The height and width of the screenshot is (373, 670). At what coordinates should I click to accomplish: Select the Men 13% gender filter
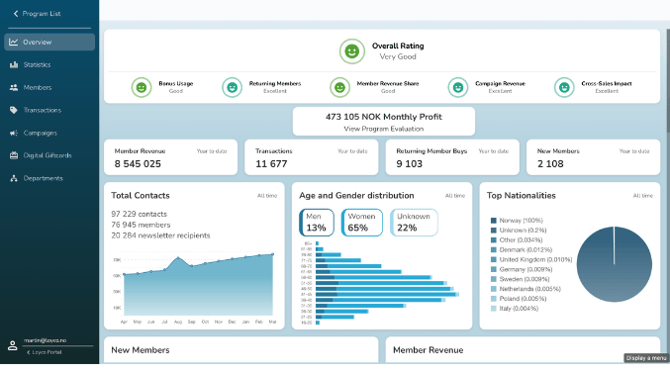pyautogui.click(x=317, y=222)
